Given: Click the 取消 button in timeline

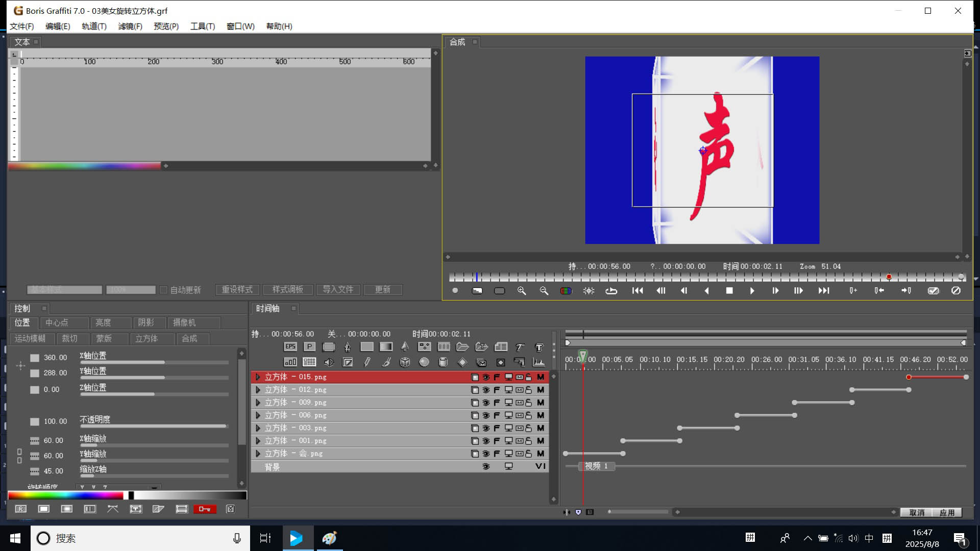Looking at the screenshot, I should (x=916, y=512).
